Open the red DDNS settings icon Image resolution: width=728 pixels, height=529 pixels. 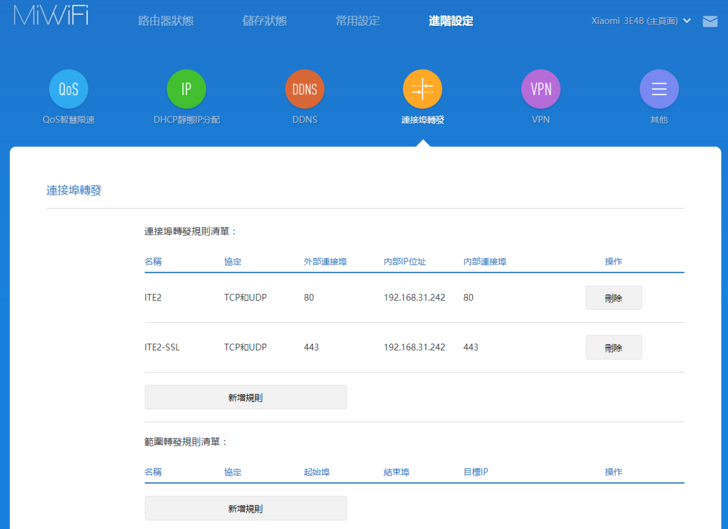click(304, 90)
